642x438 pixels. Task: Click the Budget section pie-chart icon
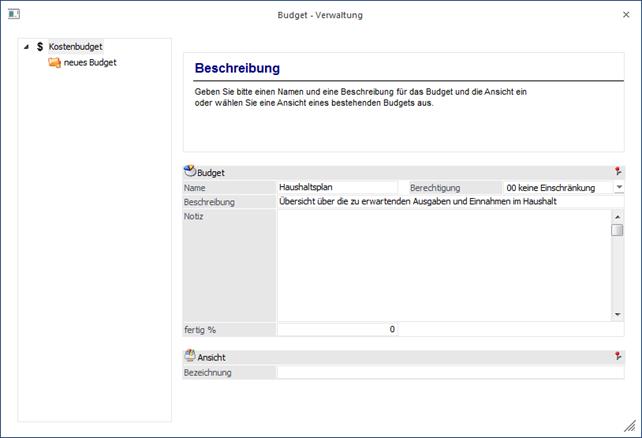coord(190,172)
